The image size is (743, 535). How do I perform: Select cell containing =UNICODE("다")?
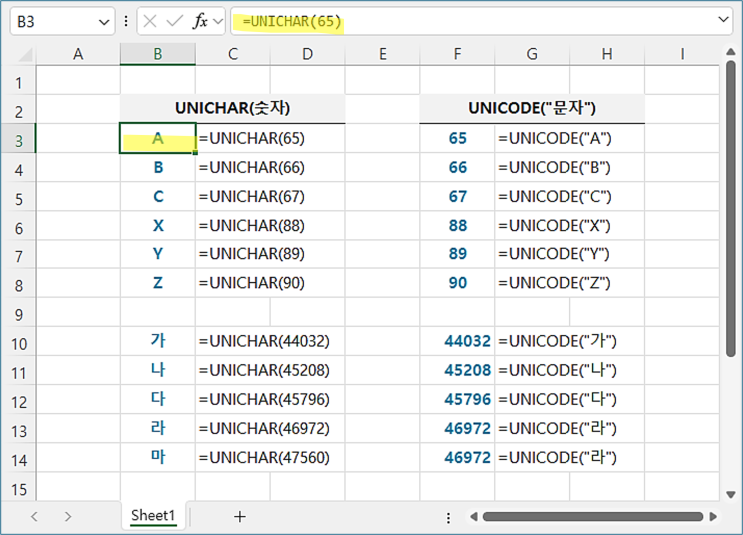(570, 399)
